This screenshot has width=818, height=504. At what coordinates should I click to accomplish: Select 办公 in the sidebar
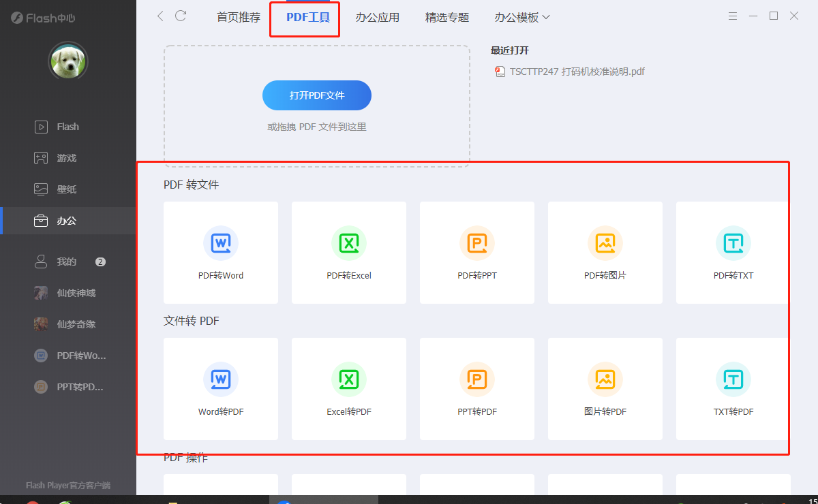(x=68, y=221)
